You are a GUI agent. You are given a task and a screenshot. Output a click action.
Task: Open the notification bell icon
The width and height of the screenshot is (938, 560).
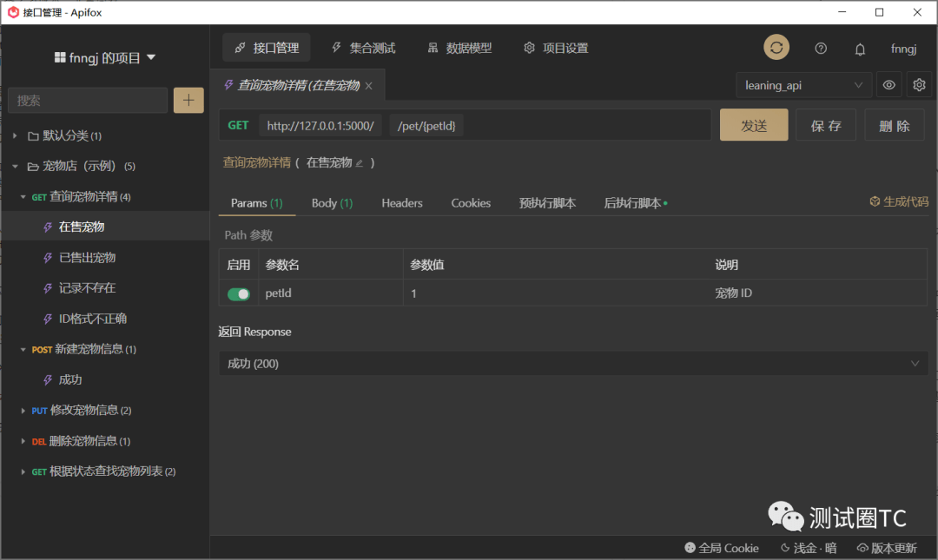coord(860,49)
